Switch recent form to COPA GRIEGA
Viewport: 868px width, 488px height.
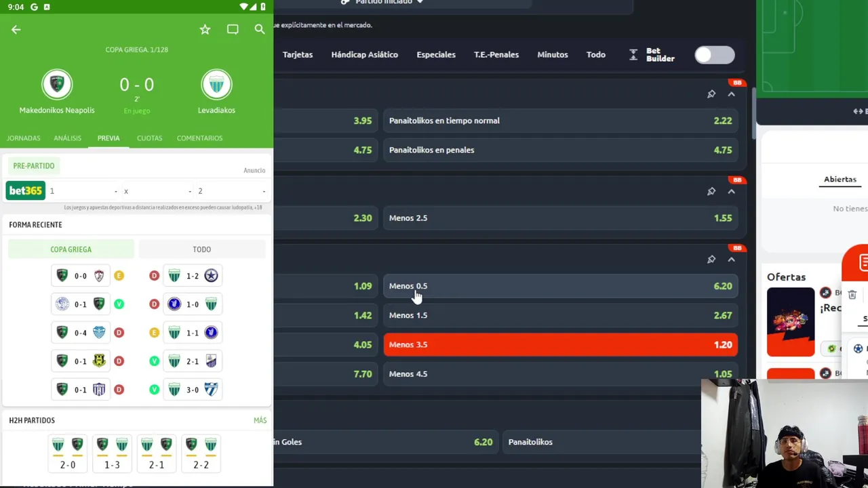pos(71,249)
